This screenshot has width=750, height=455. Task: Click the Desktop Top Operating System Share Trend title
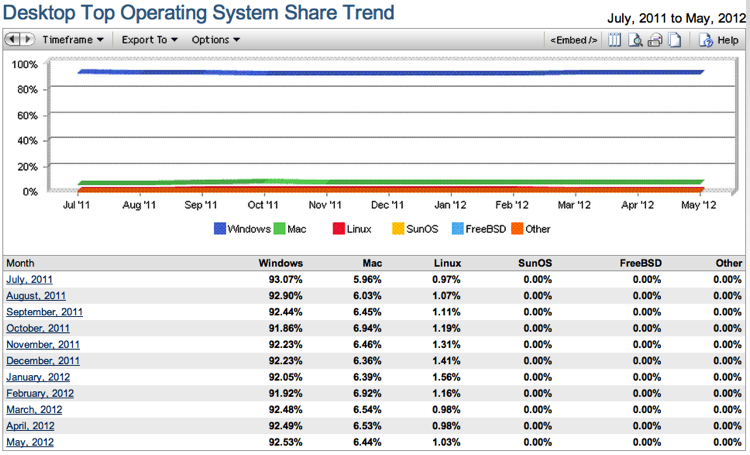199,12
